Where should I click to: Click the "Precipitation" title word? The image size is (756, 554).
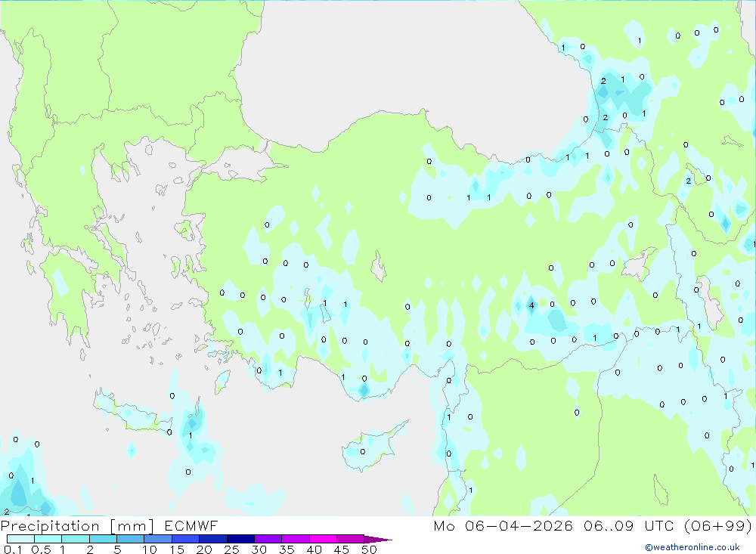[x=50, y=525]
